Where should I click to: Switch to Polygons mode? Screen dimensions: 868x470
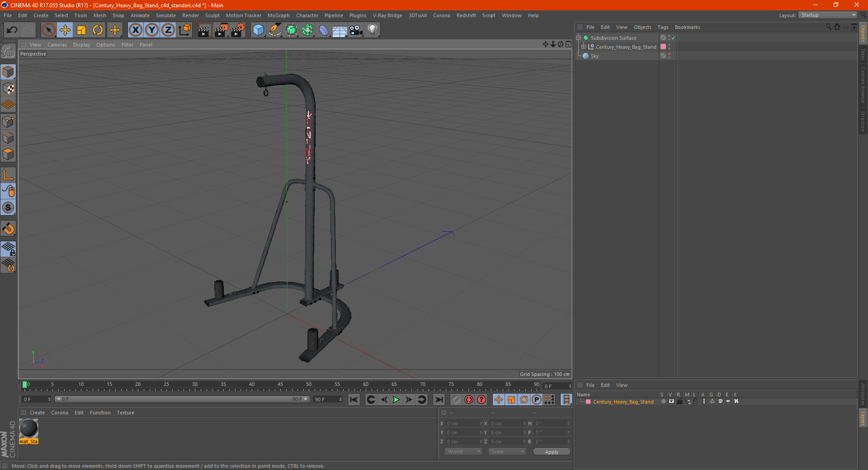8,154
